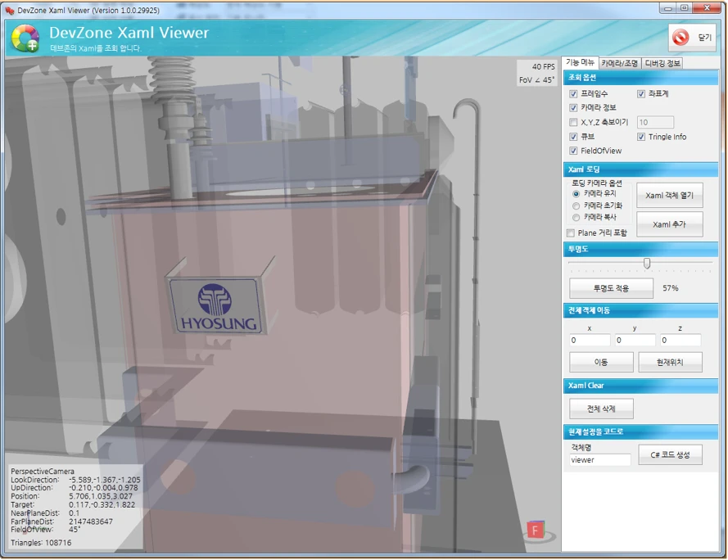Click the title bar app icon
The width and height of the screenshot is (728, 560).
[9, 10]
